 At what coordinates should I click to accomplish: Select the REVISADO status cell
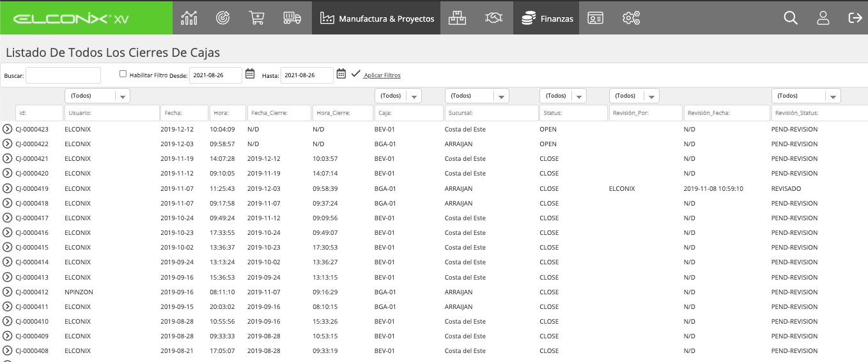point(786,189)
